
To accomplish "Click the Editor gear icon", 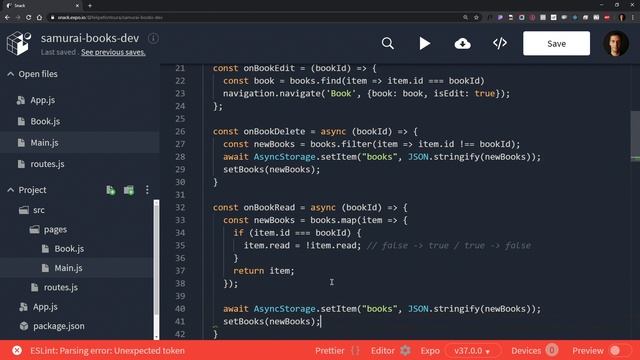I will click(x=405, y=351).
